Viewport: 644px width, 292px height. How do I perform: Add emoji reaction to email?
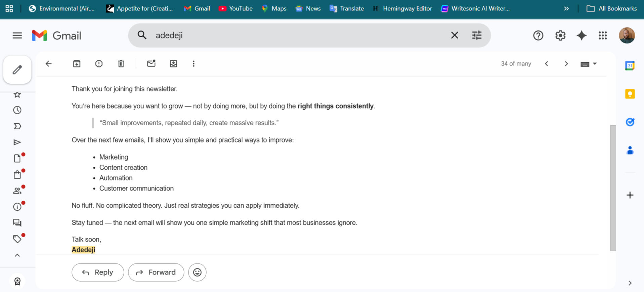[x=197, y=272]
